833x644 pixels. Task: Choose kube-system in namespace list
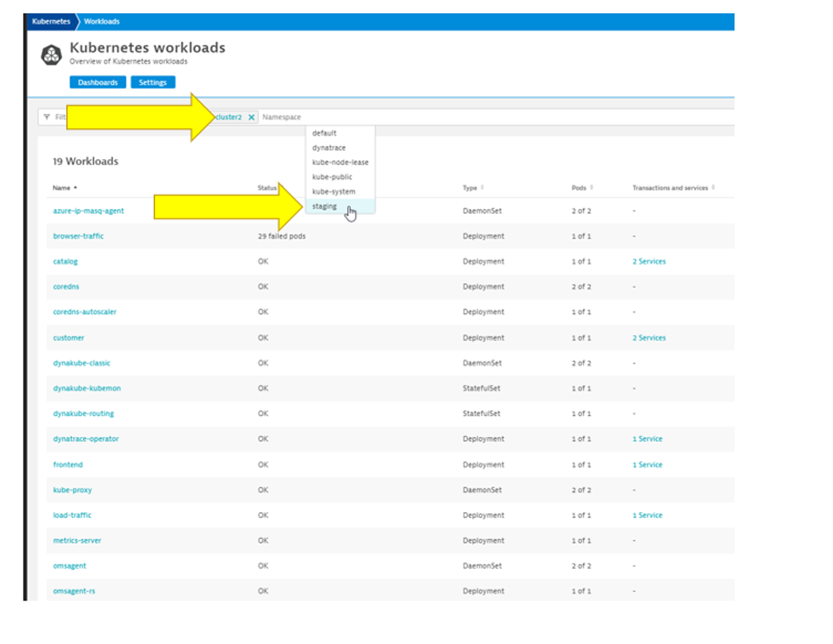pyautogui.click(x=333, y=191)
